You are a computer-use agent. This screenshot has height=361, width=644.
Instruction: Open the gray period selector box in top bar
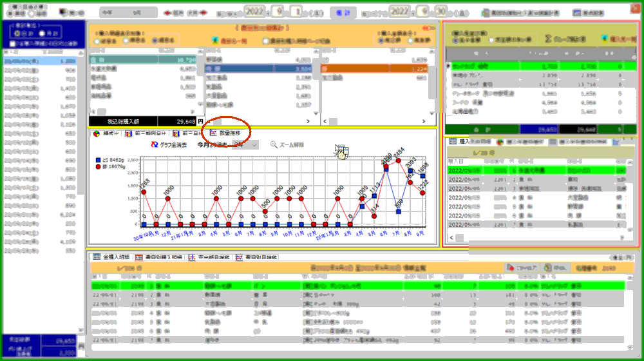pyautogui.click(x=128, y=13)
